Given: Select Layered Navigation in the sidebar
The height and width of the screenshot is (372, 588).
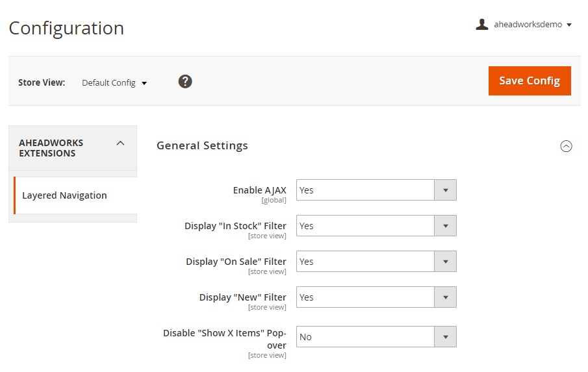Looking at the screenshot, I should tap(64, 195).
